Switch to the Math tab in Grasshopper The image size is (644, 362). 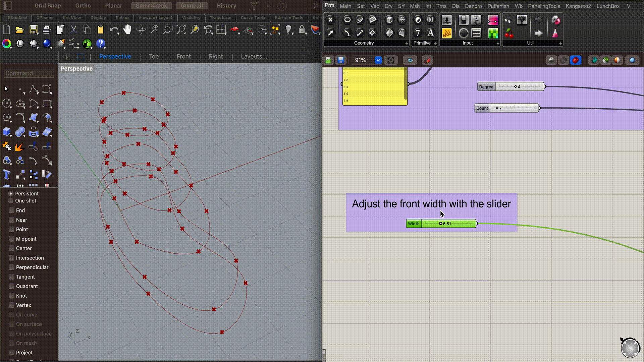(x=345, y=6)
